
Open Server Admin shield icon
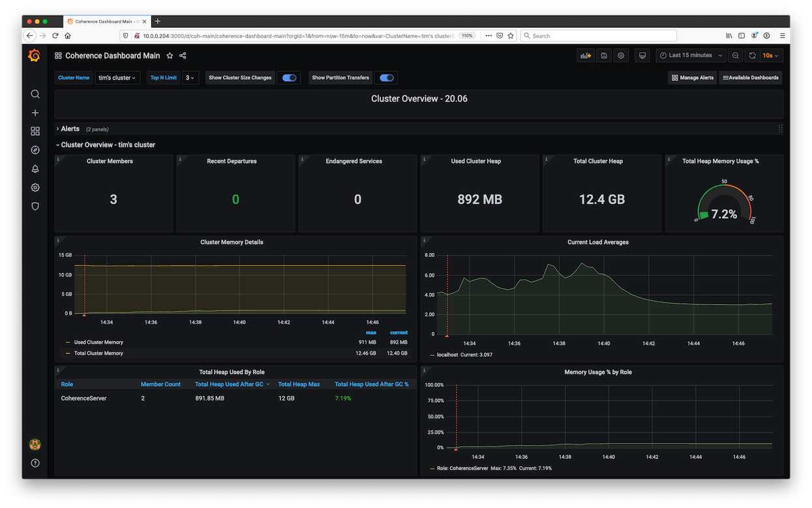click(x=35, y=206)
